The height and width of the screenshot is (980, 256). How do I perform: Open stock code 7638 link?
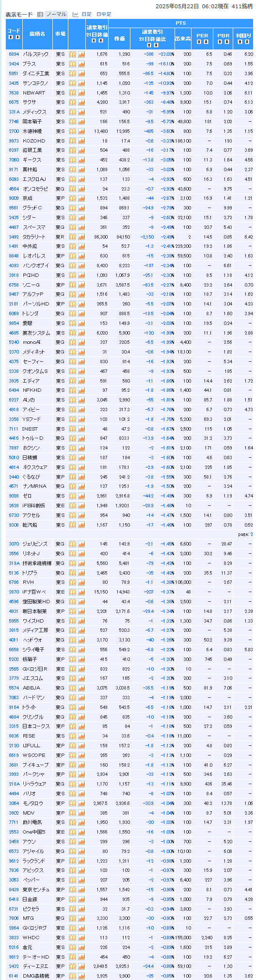tap(14, 93)
